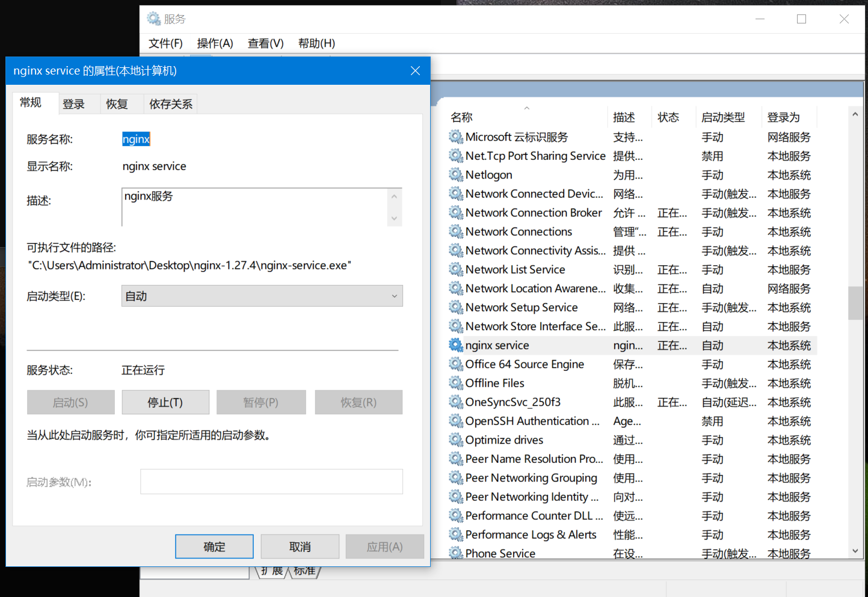
Task: Click the greyed 启动(S) button
Action: [x=70, y=402]
